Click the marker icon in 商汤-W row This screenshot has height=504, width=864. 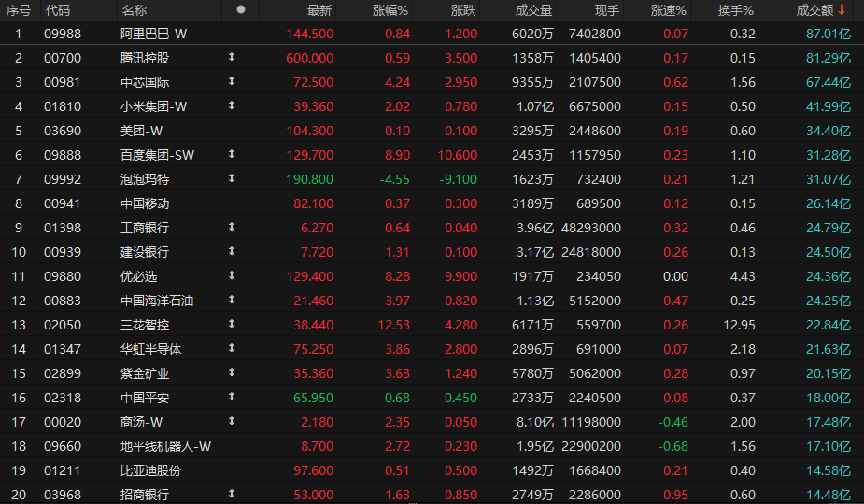(232, 420)
